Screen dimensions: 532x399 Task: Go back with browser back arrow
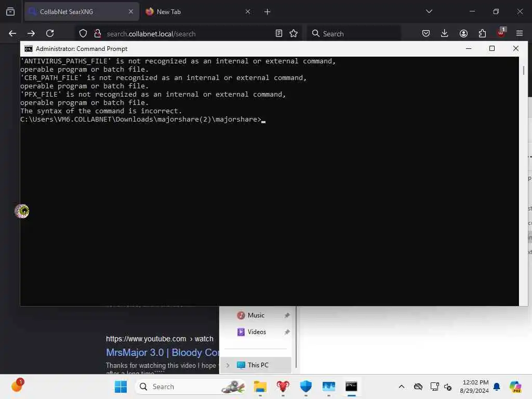(x=12, y=33)
